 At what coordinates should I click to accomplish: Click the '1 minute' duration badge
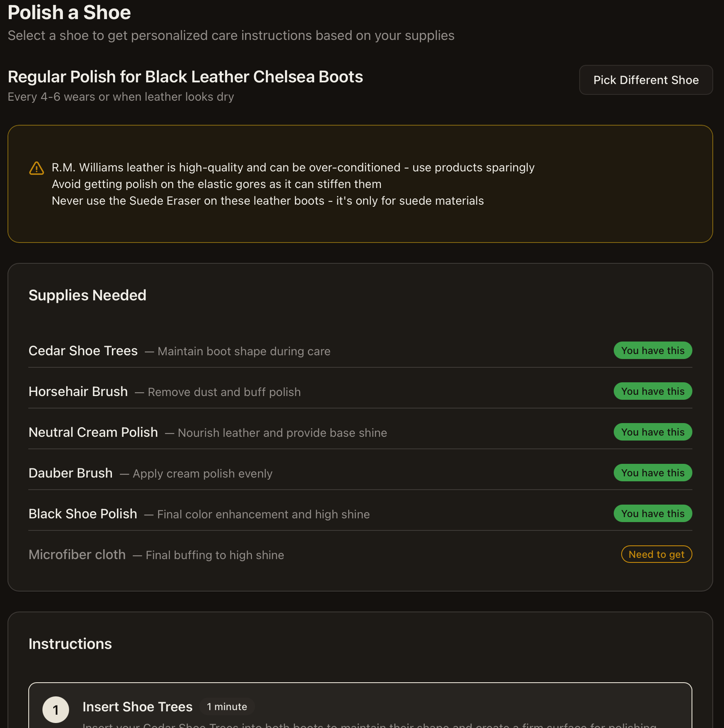[x=227, y=706]
